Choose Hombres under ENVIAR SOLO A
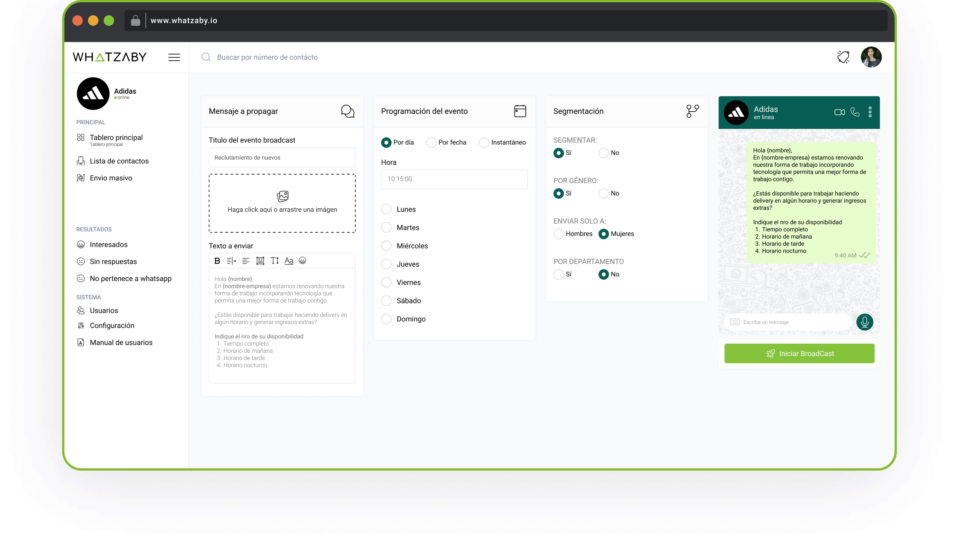The height and width of the screenshot is (560, 959). click(x=558, y=234)
